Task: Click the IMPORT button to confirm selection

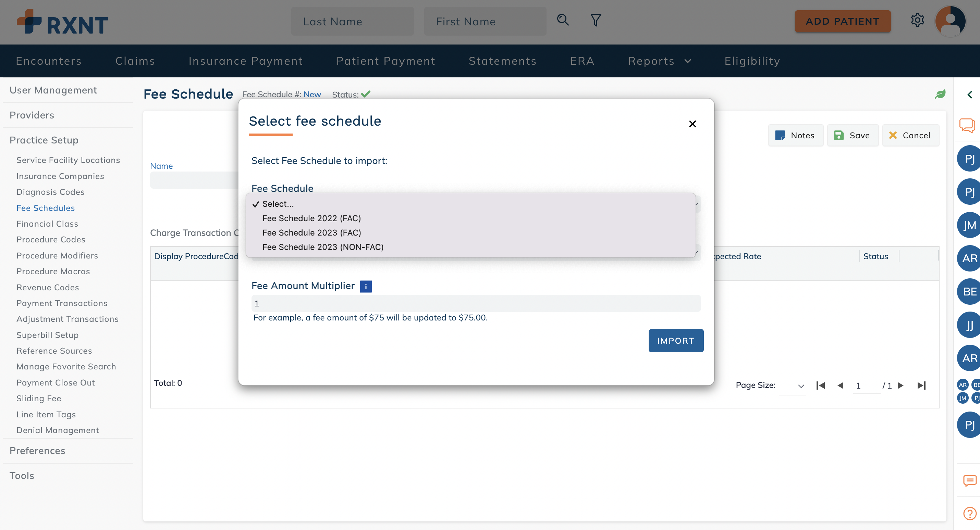Action: coord(675,340)
